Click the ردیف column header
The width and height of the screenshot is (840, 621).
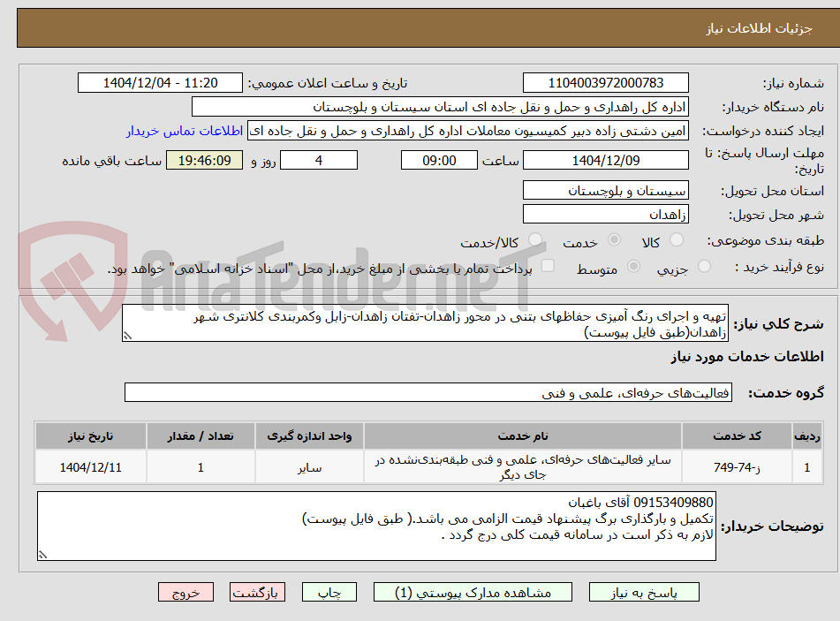(x=807, y=436)
